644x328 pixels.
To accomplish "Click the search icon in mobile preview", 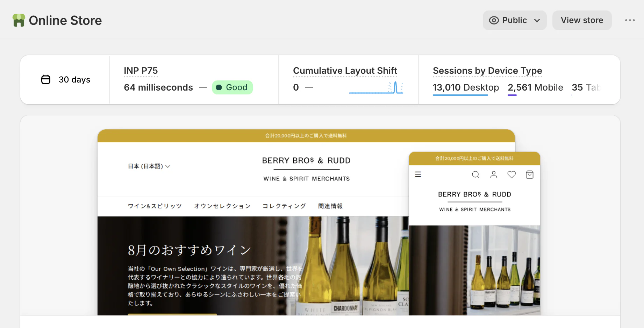I will pos(475,174).
